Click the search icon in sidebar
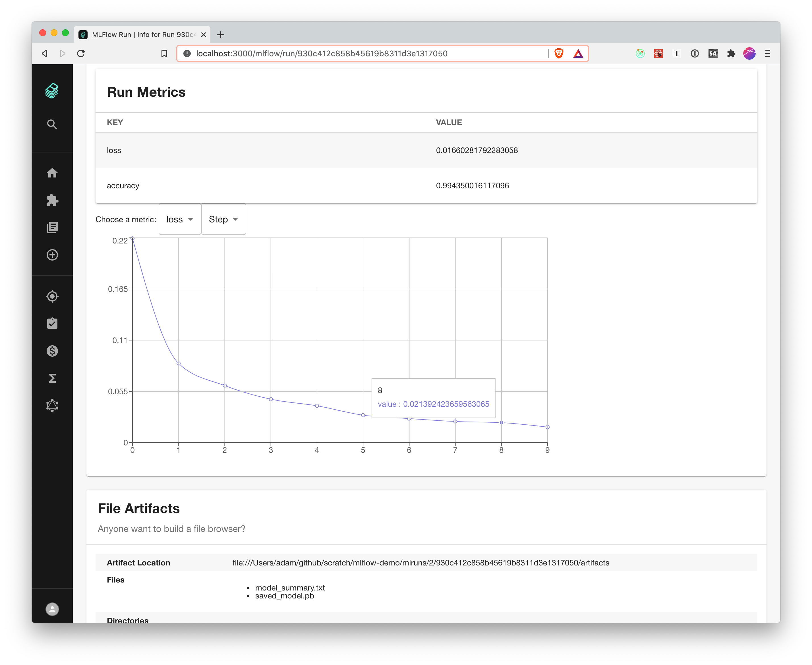 [52, 124]
